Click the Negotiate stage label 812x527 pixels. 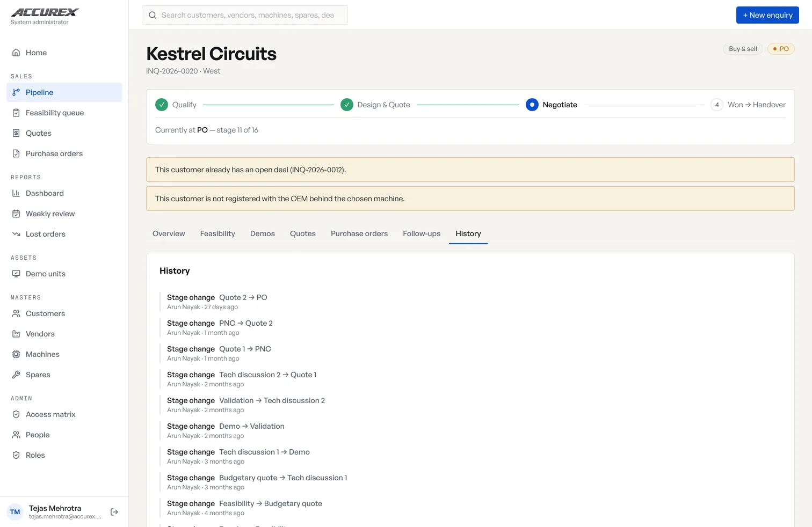click(560, 105)
